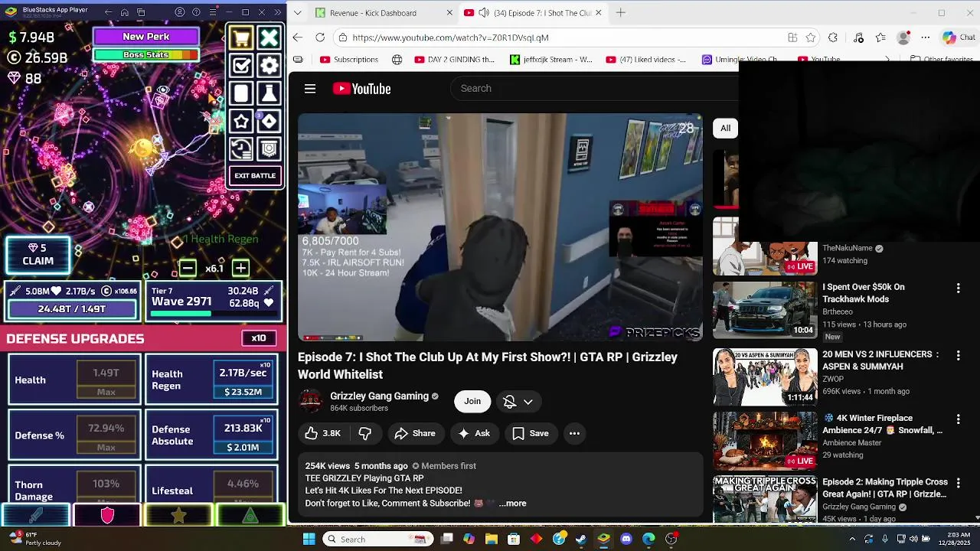Select the defense shield upgrades tab
The width and height of the screenshot is (980, 551).
(107, 516)
